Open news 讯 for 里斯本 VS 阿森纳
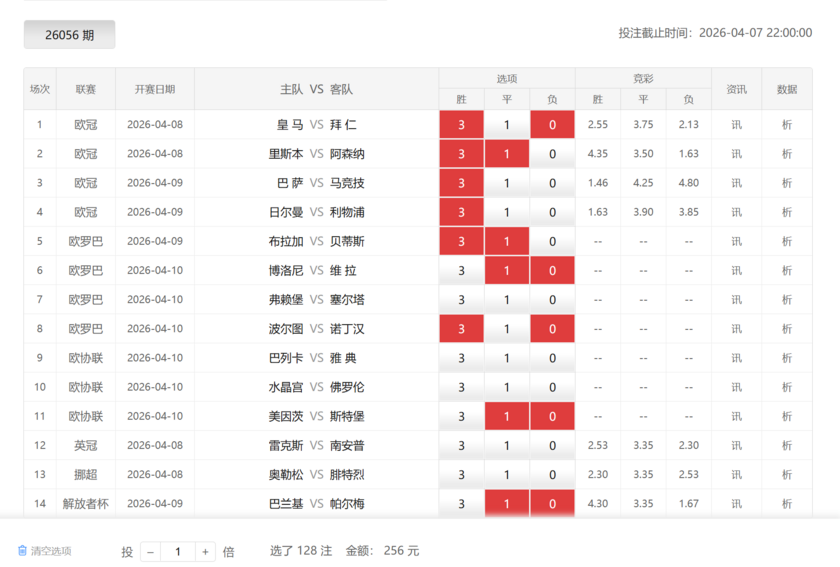This screenshot has height=567, width=840. click(x=737, y=154)
